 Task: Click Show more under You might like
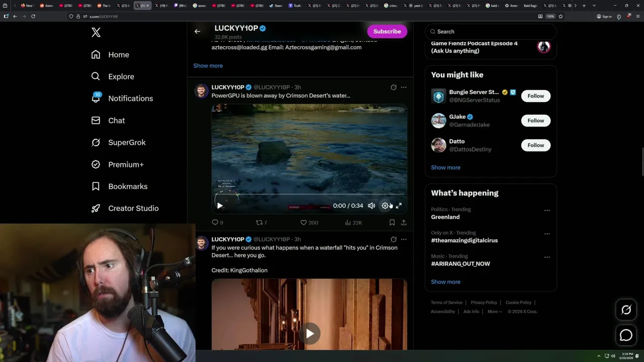tap(446, 167)
